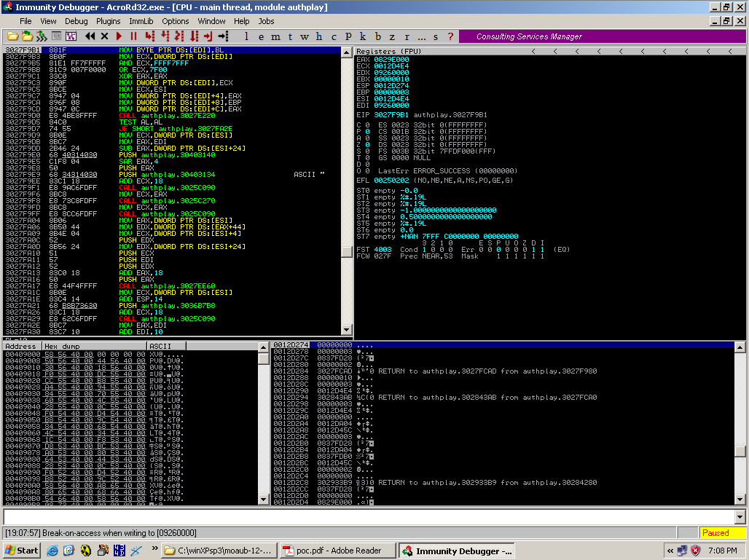Open the ImmLib menu

click(x=141, y=21)
